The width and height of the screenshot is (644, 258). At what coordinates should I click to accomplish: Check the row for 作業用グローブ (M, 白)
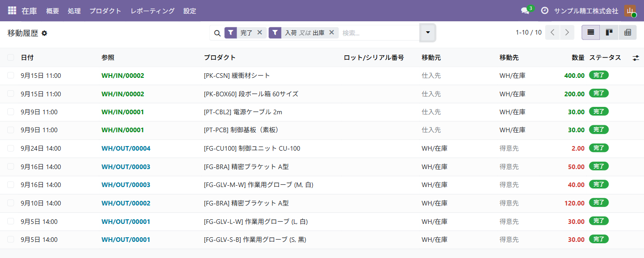(11, 185)
